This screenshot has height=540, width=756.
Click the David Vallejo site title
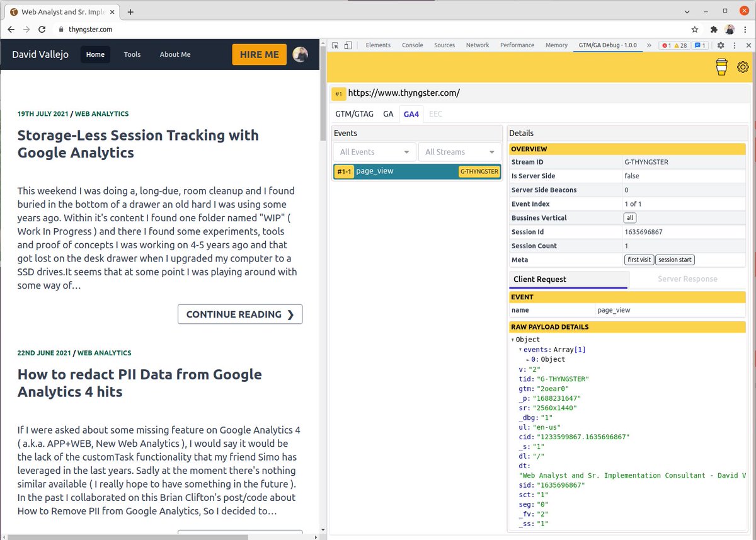tap(40, 54)
